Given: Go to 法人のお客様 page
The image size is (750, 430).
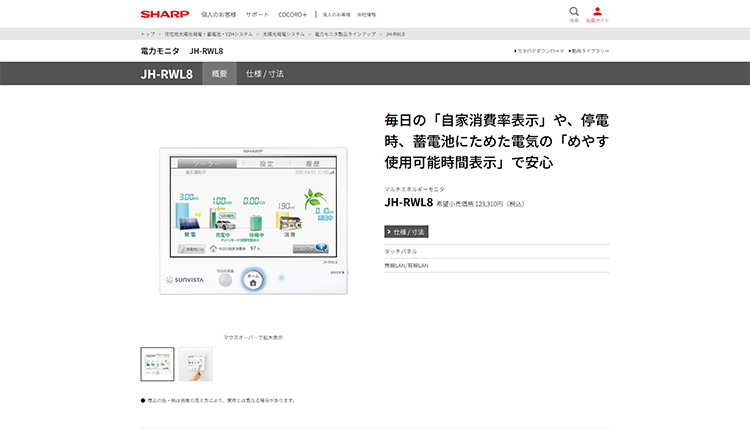Looking at the screenshot, I should (x=336, y=15).
